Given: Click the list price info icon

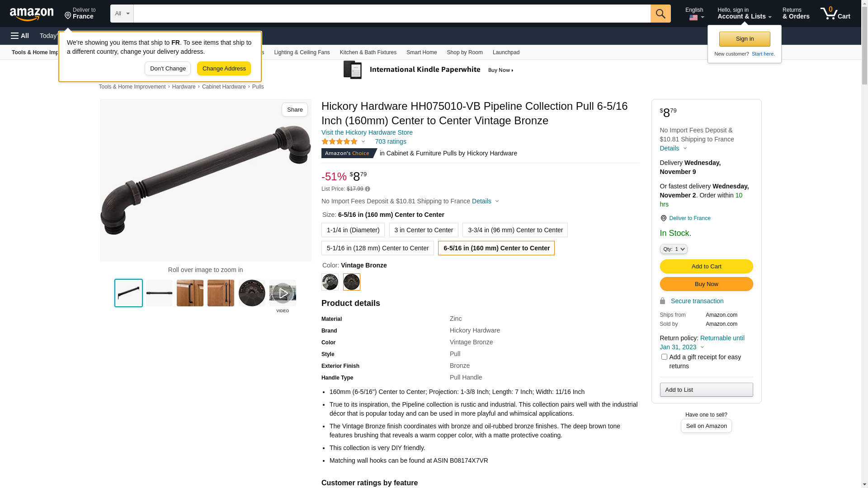Looking at the screenshot, I should tap(368, 189).
